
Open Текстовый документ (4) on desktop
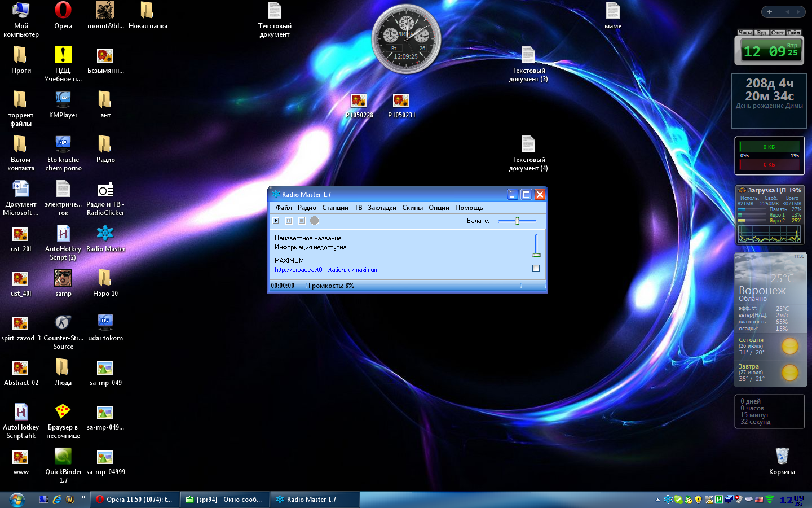(528, 154)
